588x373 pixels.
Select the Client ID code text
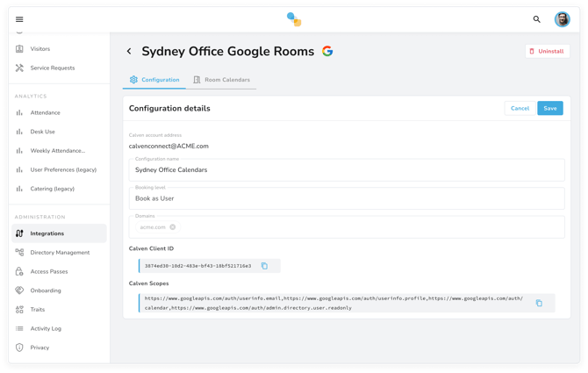198,266
